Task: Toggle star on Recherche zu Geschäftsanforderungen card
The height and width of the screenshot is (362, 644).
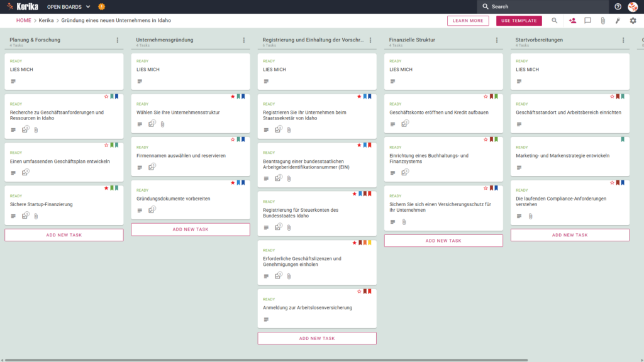Action: [x=106, y=96]
